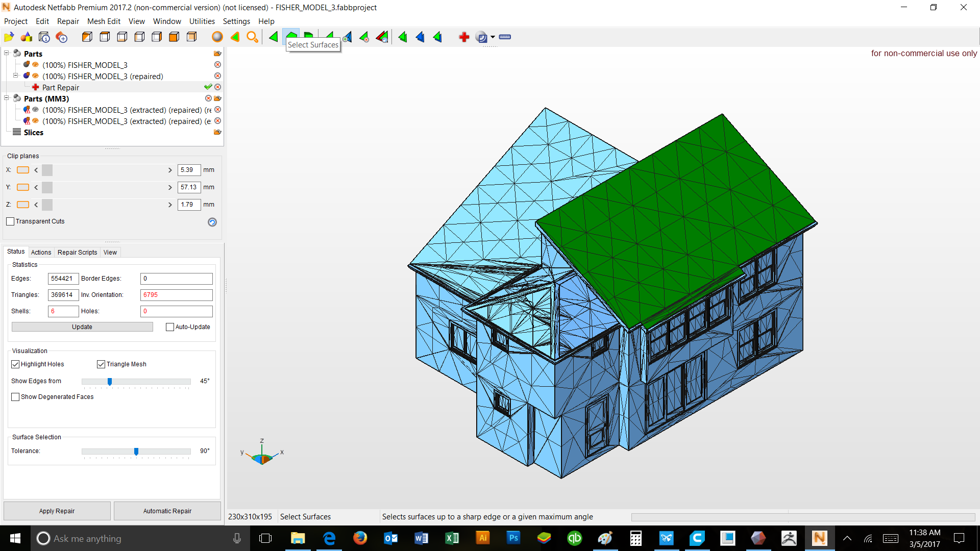Click the red cross repair icon

[463, 37]
